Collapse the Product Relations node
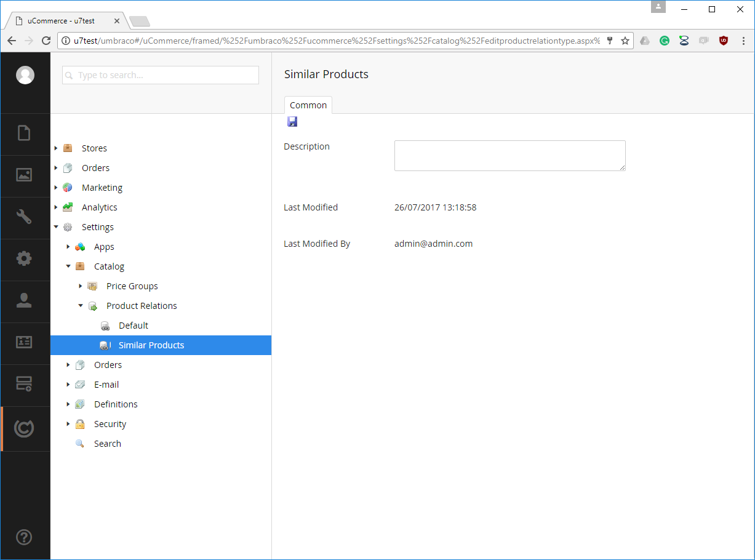Viewport: 755px width, 560px height. click(81, 306)
